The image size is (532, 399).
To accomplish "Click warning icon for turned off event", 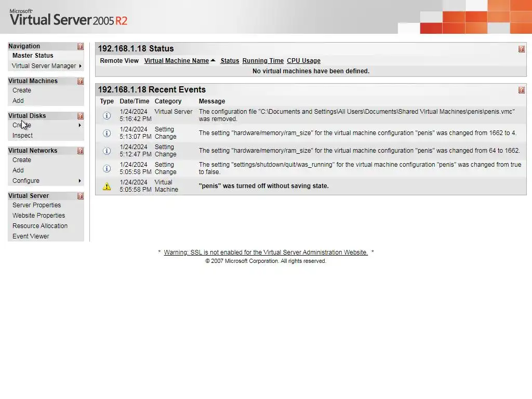I will click(107, 187).
